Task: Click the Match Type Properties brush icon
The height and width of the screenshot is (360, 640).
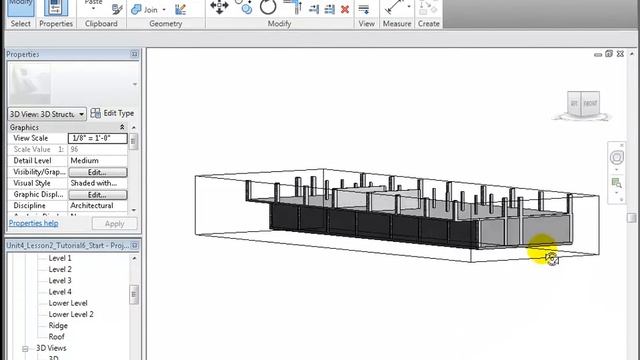Action: 118,9
